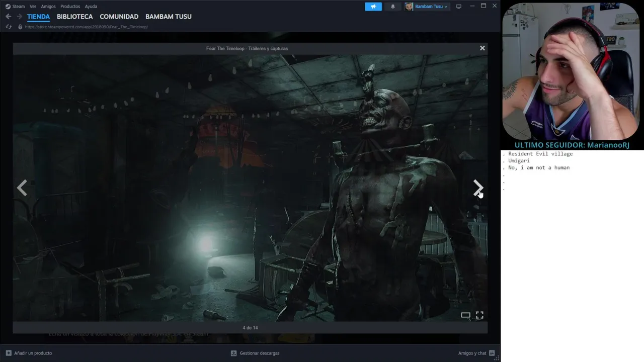
Task: Enter fullscreen screenshot view
Action: (x=479, y=315)
